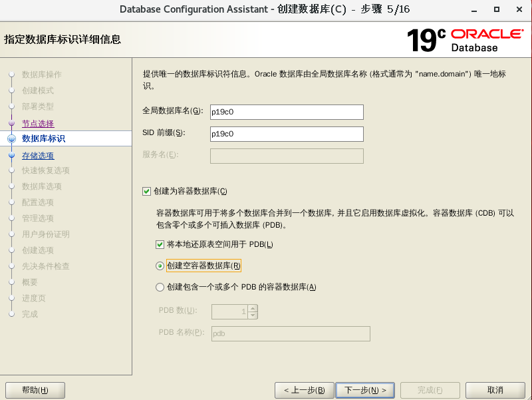
Task: Click the 管理选项 step in sidebar
Action: [x=38, y=218]
